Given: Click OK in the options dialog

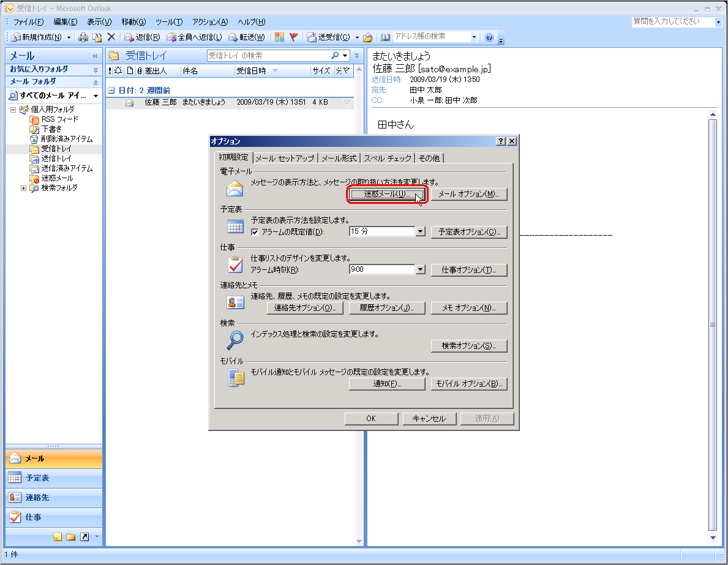Looking at the screenshot, I should coord(371,419).
